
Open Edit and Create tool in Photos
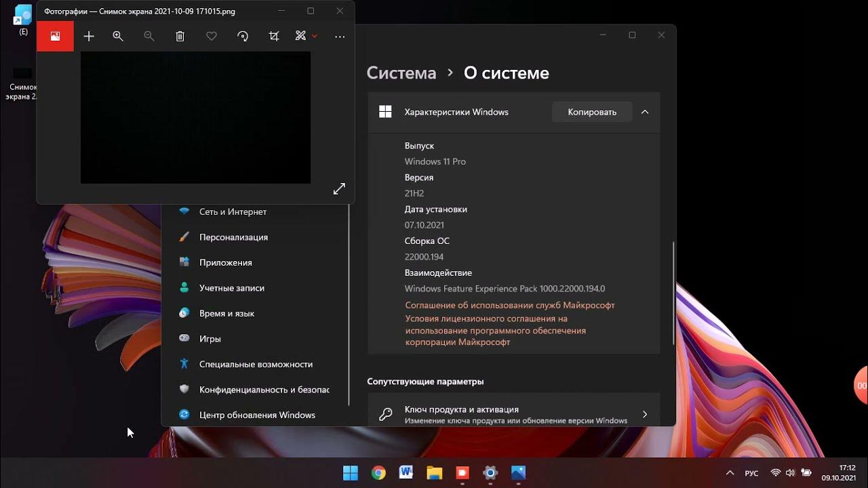pos(301,37)
